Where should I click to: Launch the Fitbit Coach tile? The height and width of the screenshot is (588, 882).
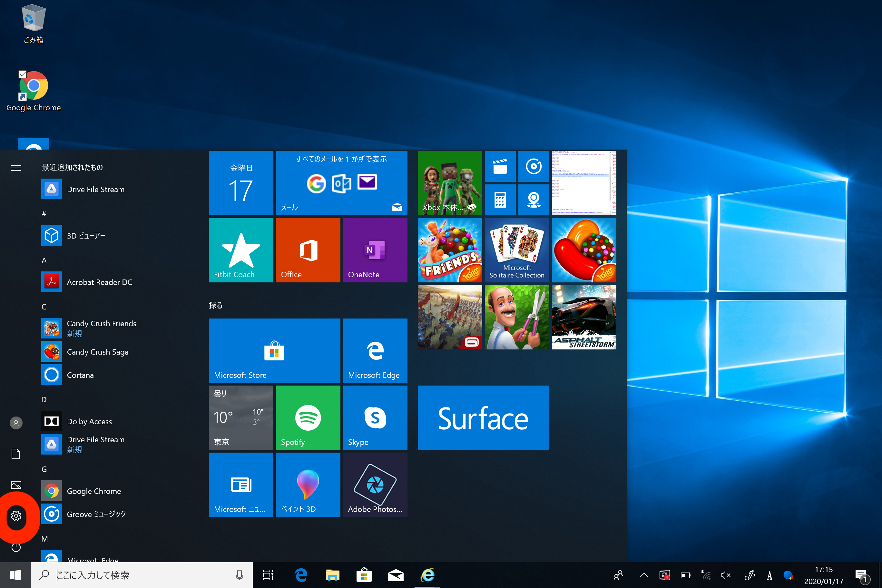241,250
